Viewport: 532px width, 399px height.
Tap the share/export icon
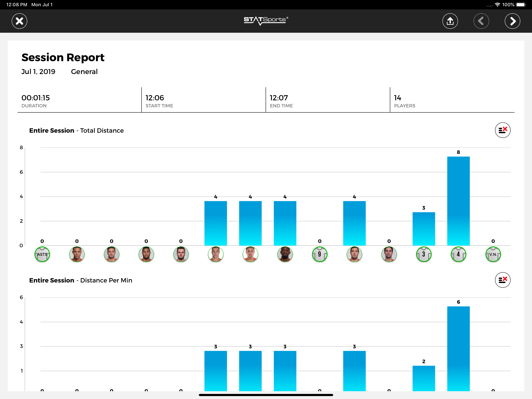click(450, 21)
